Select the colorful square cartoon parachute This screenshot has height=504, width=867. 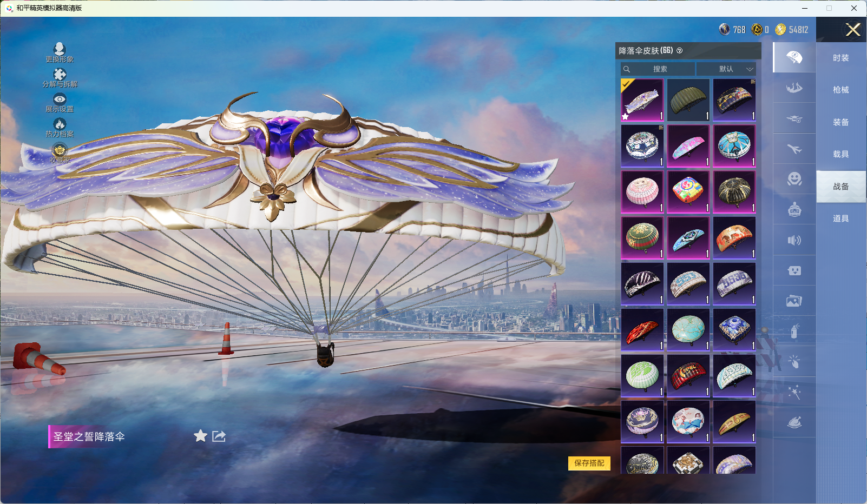tap(688, 192)
